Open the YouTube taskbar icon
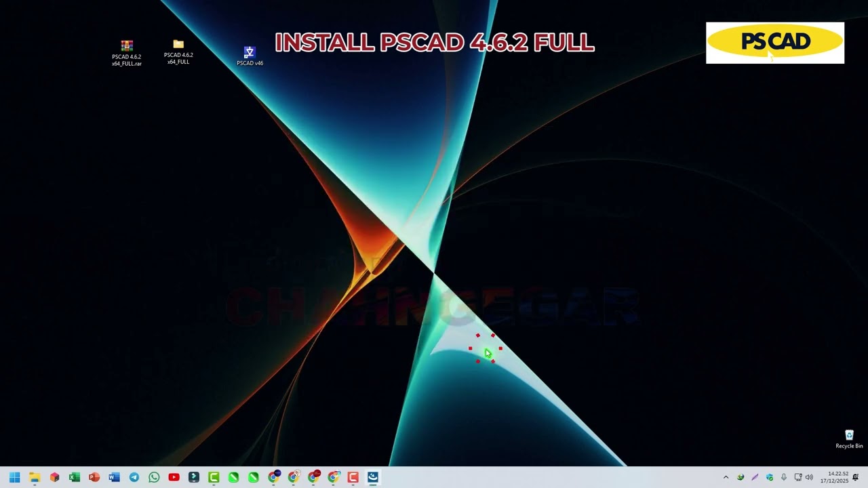 pyautogui.click(x=174, y=477)
